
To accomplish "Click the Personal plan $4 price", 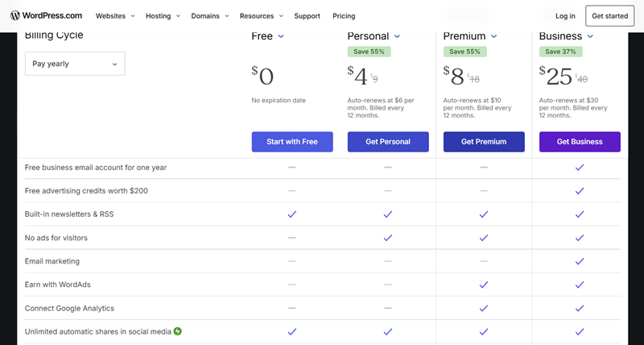I will point(357,76).
